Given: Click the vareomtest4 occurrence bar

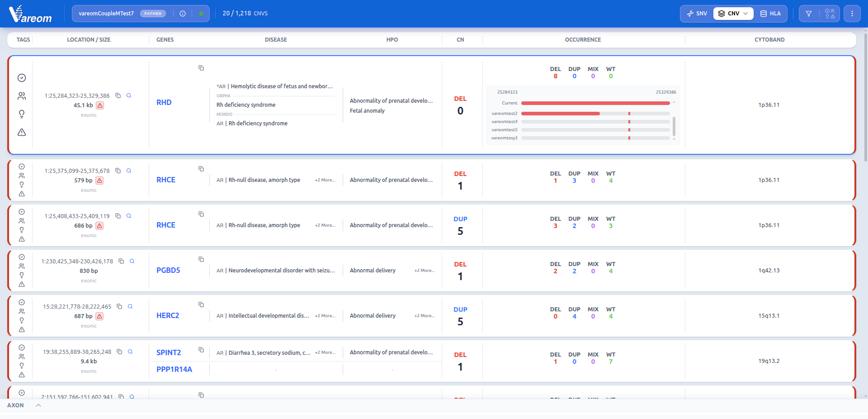Looking at the screenshot, I should 595,122.
